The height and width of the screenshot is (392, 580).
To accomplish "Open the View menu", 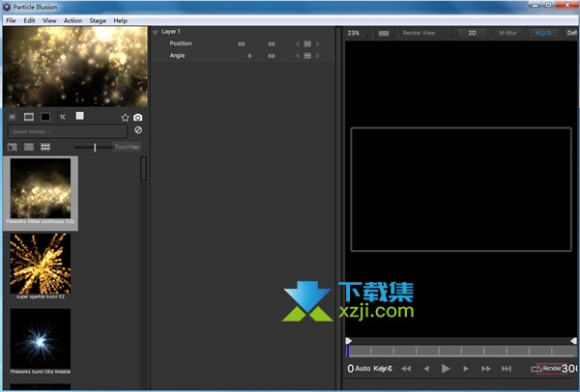I will click(x=49, y=20).
